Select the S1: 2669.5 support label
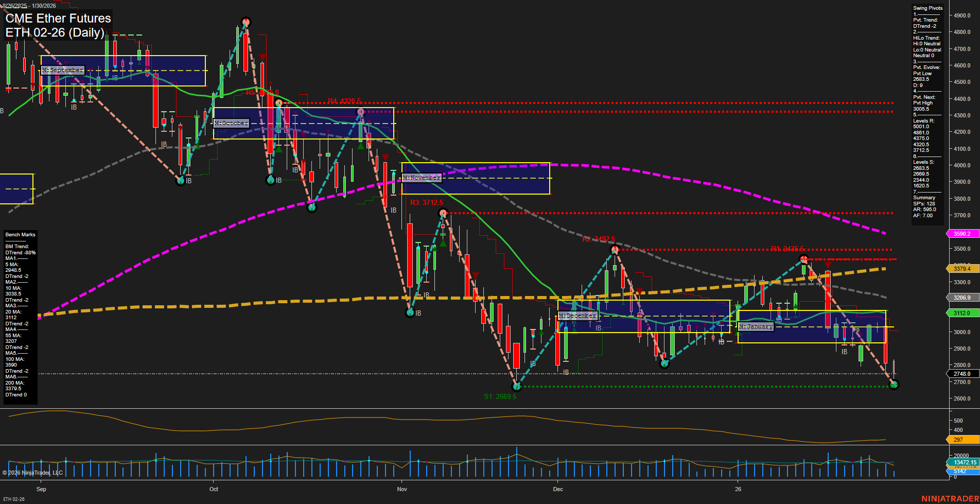Image resolution: width=980 pixels, height=504 pixels. pos(500,396)
